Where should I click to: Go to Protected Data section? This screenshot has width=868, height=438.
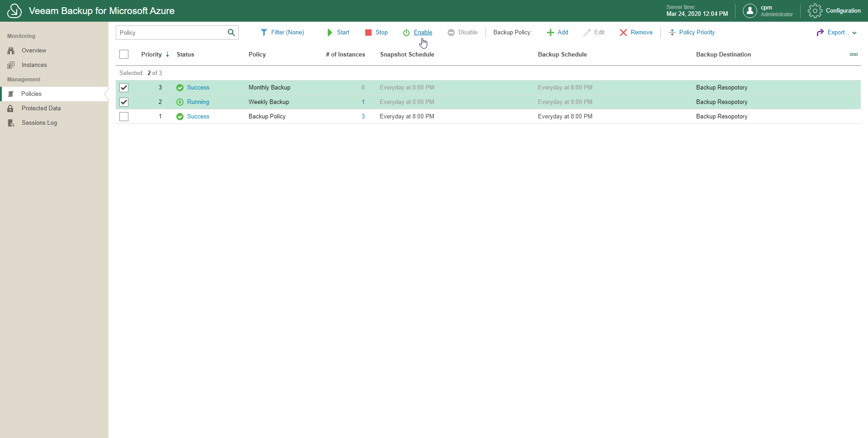coord(41,108)
